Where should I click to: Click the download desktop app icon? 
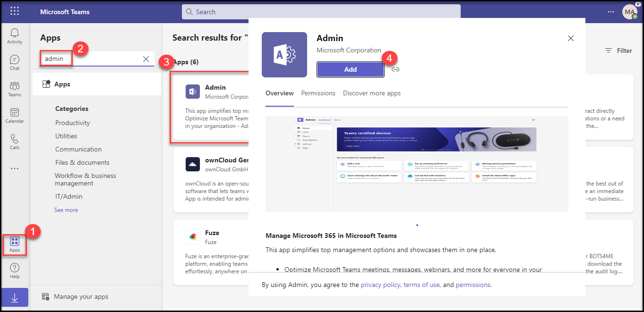(15, 298)
